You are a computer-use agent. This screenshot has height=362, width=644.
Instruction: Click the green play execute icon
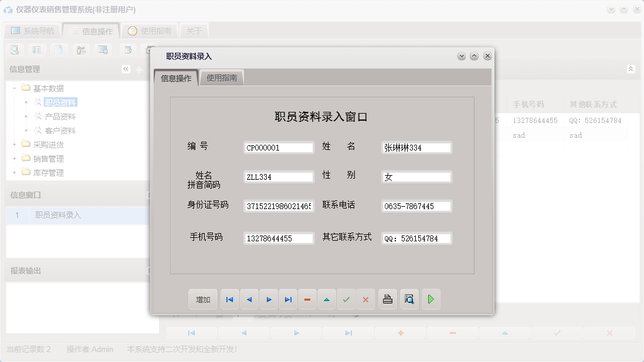pos(431,299)
